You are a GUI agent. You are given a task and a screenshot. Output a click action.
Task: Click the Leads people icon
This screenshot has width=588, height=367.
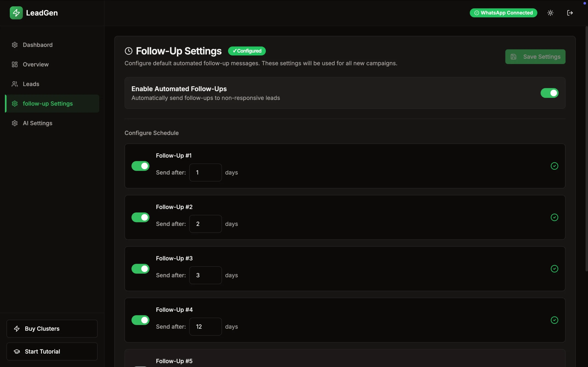point(14,84)
